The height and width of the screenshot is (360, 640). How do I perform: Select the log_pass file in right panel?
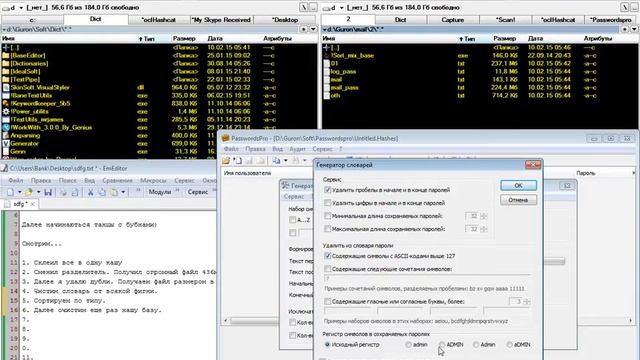480,71
